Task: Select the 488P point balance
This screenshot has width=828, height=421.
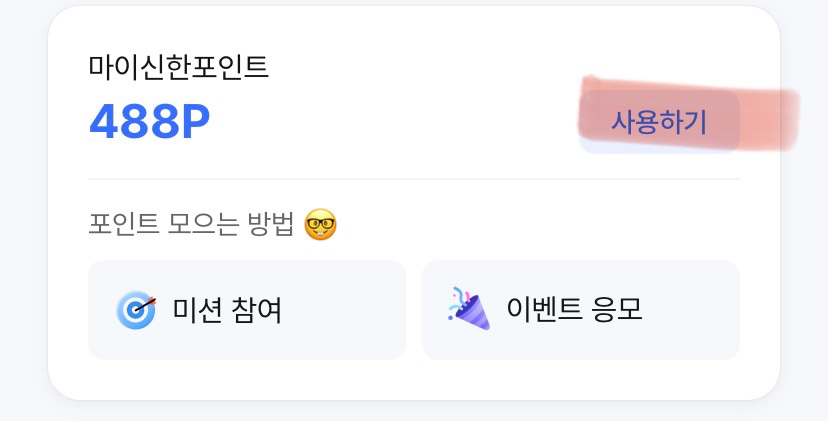Action: (150, 122)
